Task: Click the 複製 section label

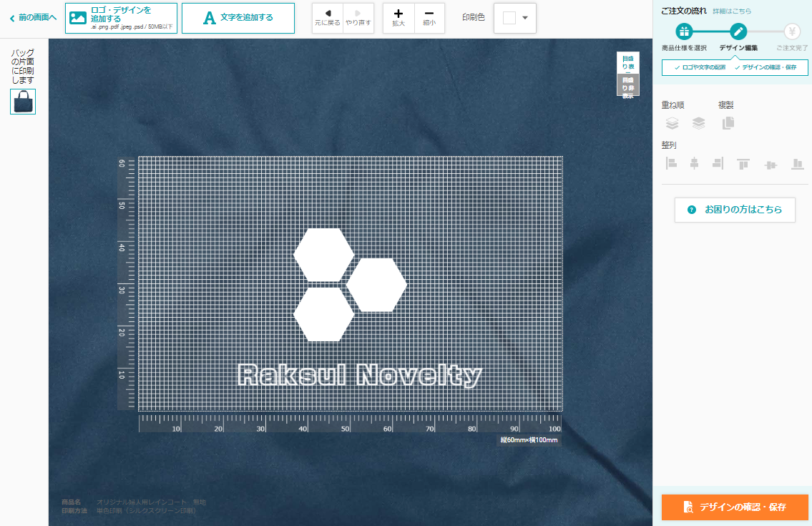Action: coord(725,105)
